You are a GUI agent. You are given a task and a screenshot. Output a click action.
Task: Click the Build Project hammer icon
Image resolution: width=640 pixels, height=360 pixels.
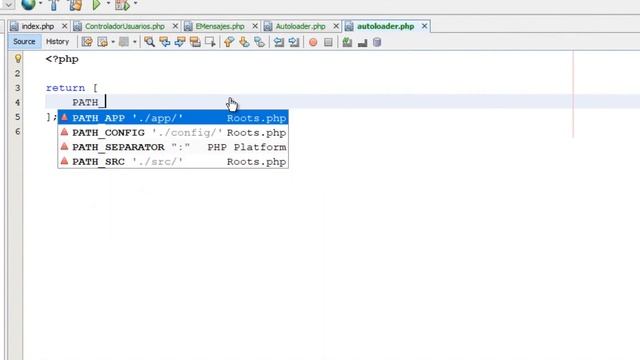(54, 5)
